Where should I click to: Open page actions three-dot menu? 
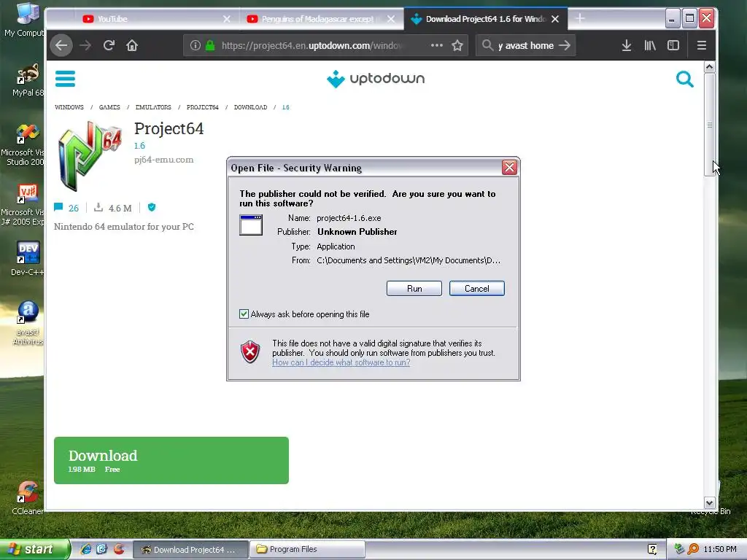pos(437,45)
